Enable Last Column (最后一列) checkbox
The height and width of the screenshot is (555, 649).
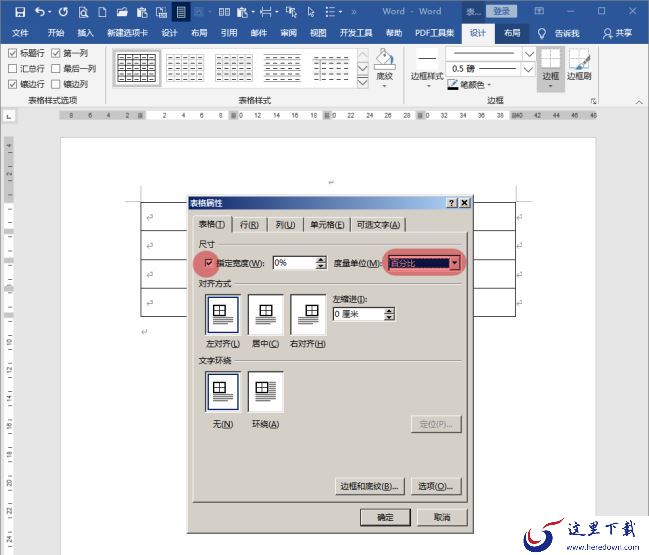pos(56,68)
